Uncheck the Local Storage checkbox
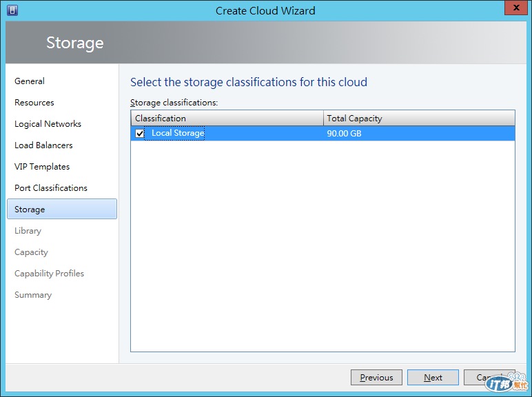 tap(140, 134)
